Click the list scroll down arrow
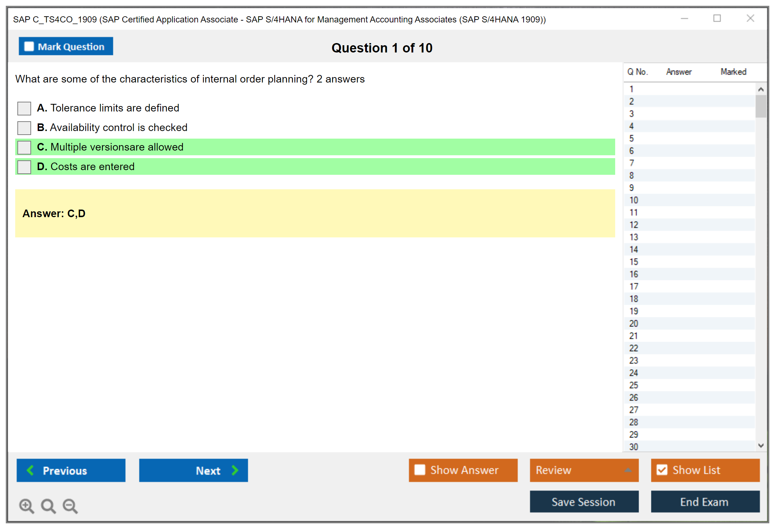 (x=761, y=446)
